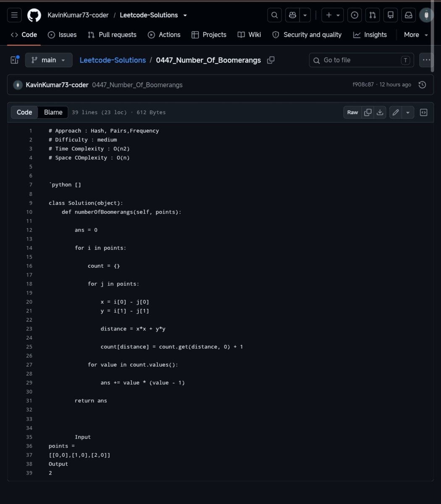Open Security and quality tab
Image resolution: width=441 pixels, height=504 pixels.
pyautogui.click(x=307, y=35)
